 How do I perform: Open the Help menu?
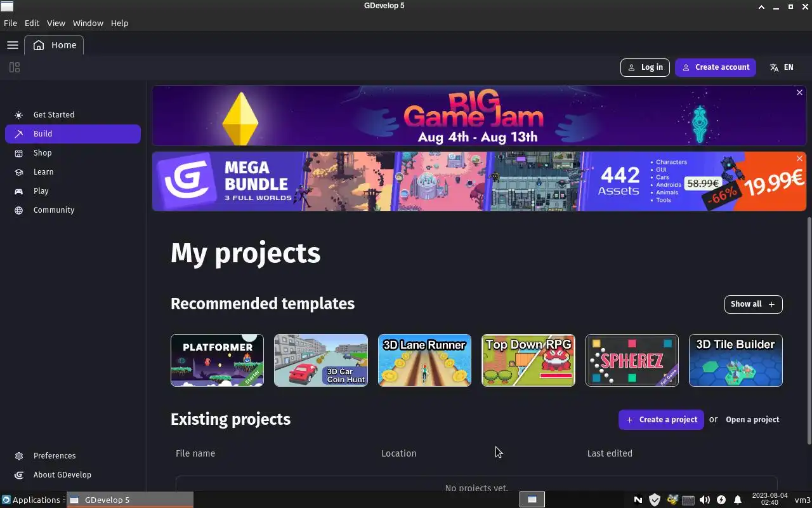tap(119, 23)
